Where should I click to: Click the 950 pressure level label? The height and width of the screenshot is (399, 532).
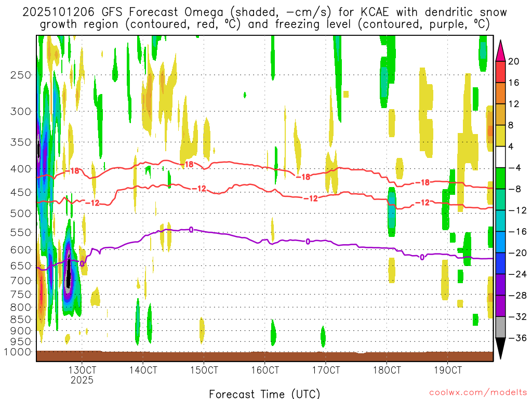[x=21, y=342]
